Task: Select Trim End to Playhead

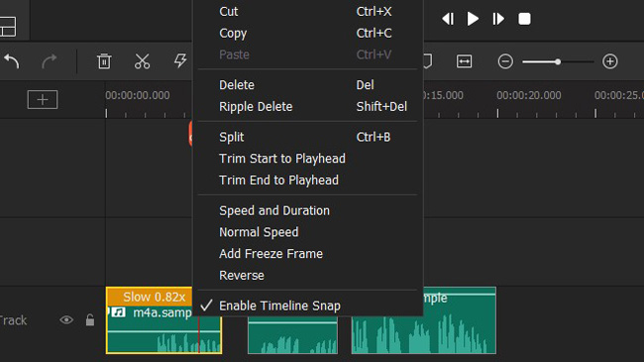Action: [308, 180]
